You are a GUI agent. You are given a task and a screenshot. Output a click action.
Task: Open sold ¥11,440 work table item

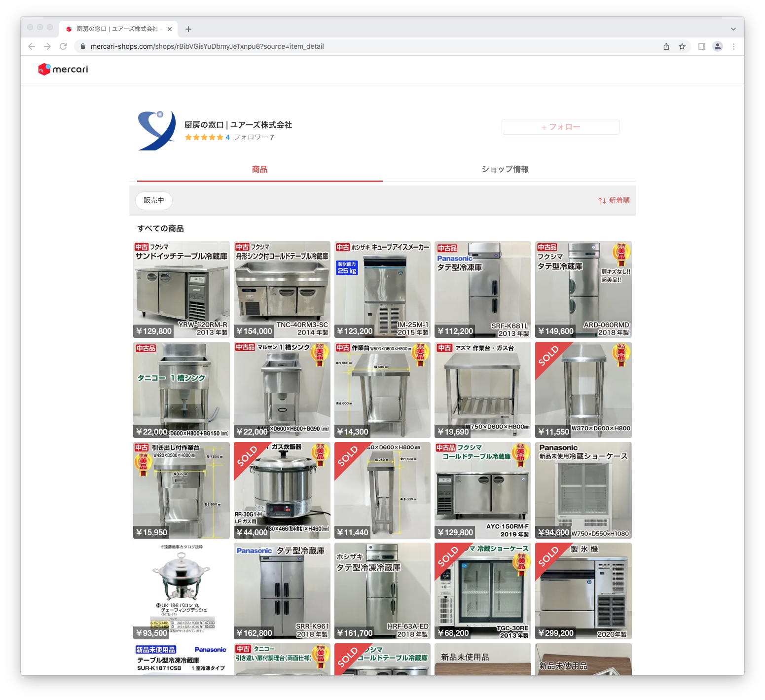click(382, 490)
